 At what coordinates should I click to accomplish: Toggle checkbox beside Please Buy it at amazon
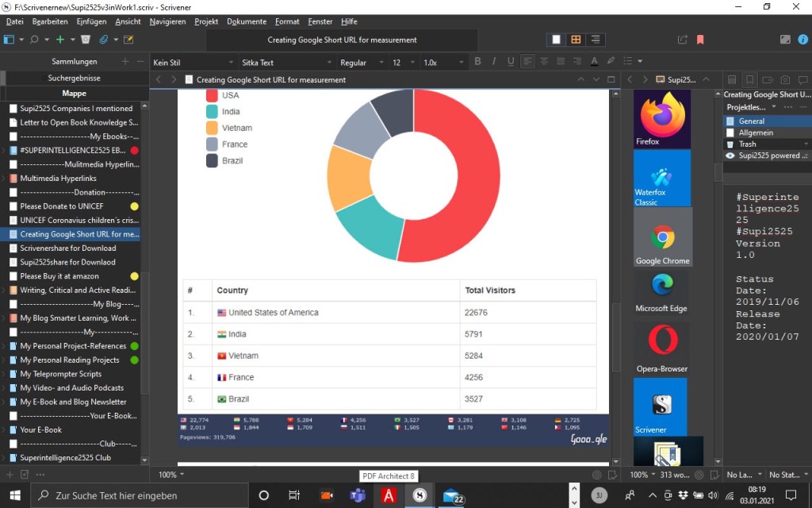click(13, 276)
